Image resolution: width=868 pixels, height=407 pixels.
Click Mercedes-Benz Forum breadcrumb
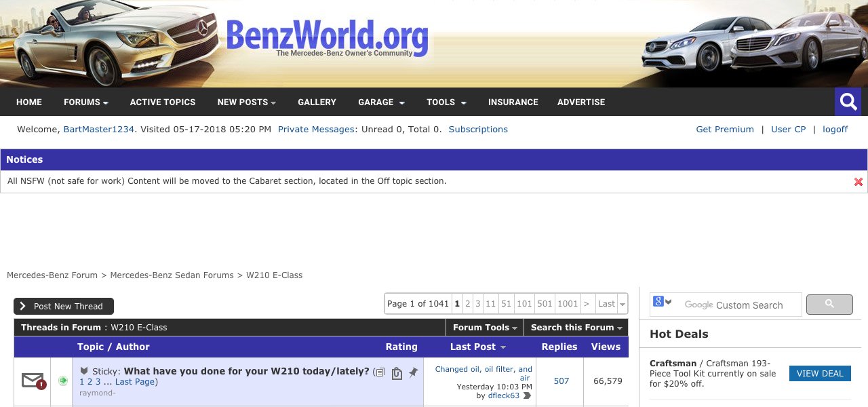click(52, 275)
